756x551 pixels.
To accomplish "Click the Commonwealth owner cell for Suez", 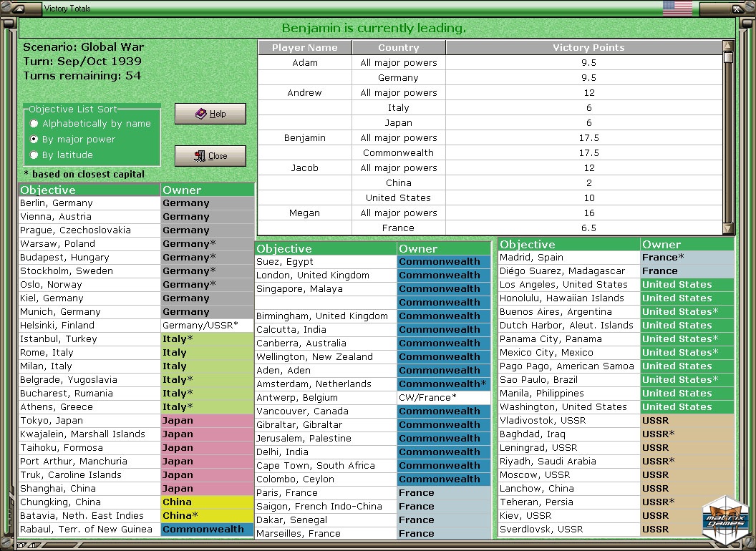I will 444,262.
